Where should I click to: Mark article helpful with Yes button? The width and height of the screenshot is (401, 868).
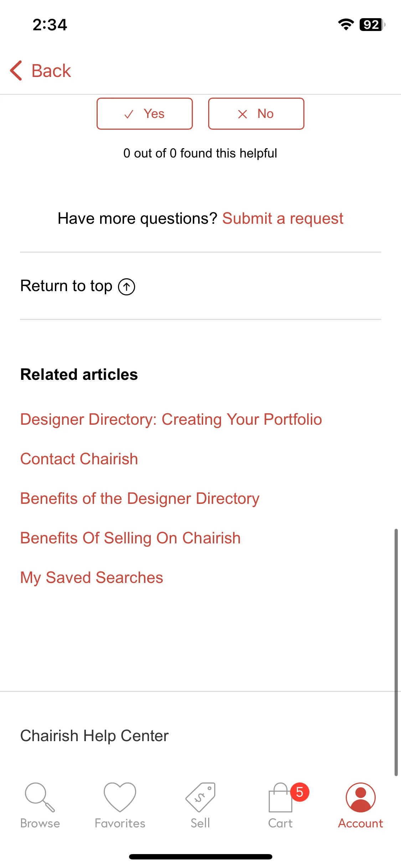145,114
